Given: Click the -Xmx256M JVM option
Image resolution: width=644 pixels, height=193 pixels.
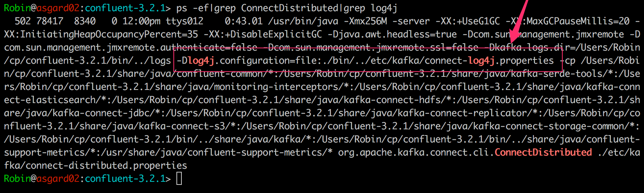Looking at the screenshot, I should tap(366, 21).
